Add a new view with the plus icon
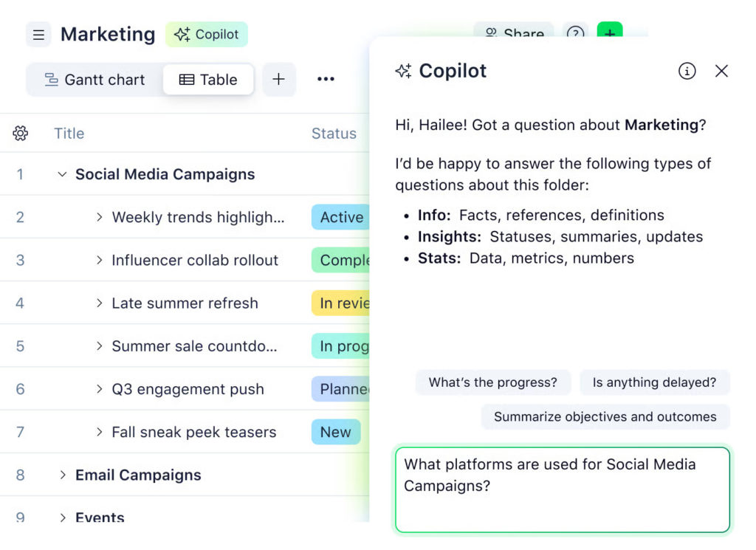This screenshot has width=756, height=550. click(279, 79)
